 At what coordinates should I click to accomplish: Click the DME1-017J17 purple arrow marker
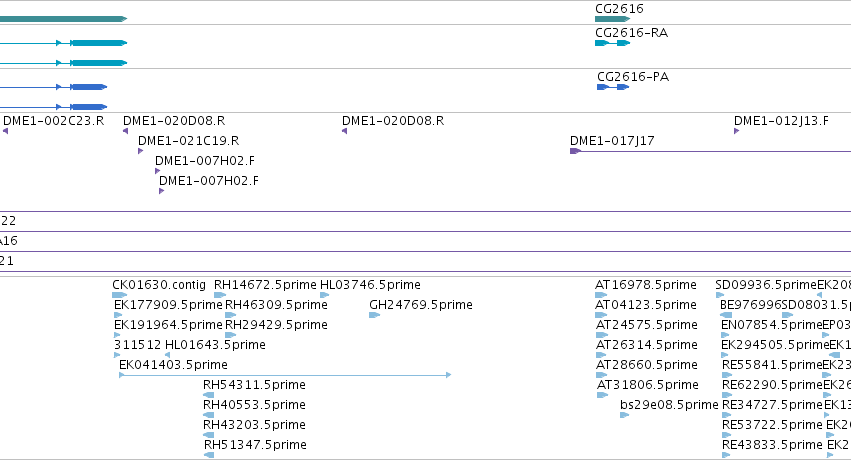click(x=575, y=151)
